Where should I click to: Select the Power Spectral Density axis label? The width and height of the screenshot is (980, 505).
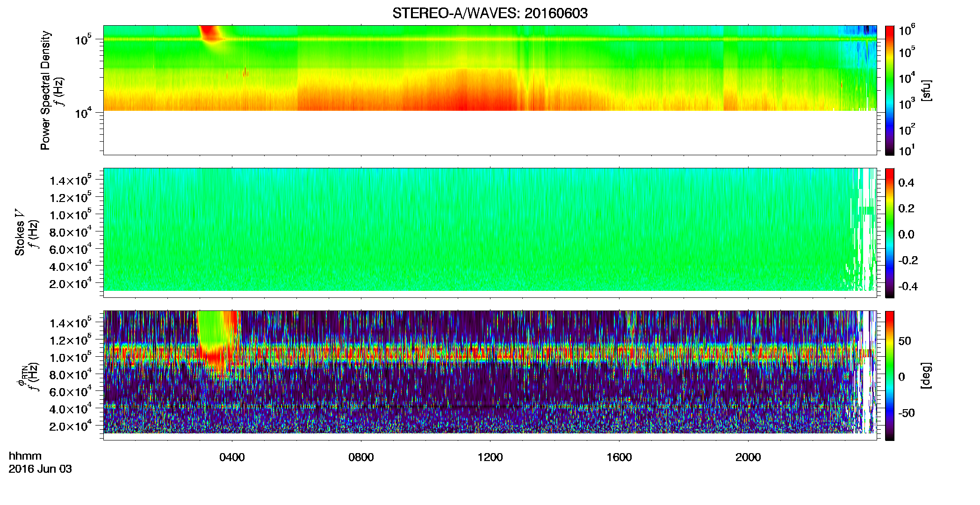pyautogui.click(x=45, y=90)
